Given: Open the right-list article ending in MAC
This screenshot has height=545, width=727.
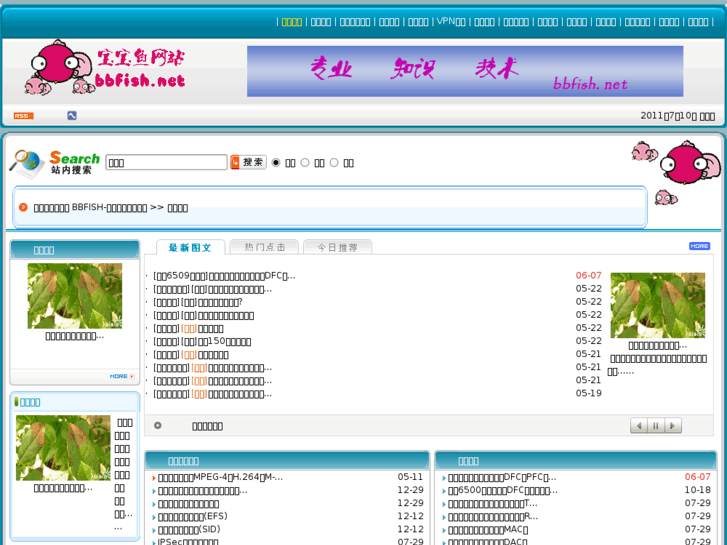Looking at the screenshot, I should [x=488, y=529].
